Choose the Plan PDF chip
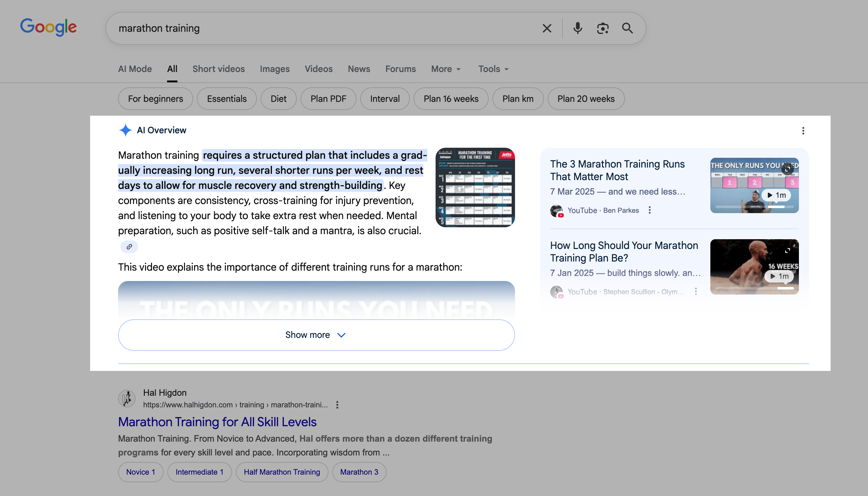This screenshot has height=496, width=868. [328, 99]
